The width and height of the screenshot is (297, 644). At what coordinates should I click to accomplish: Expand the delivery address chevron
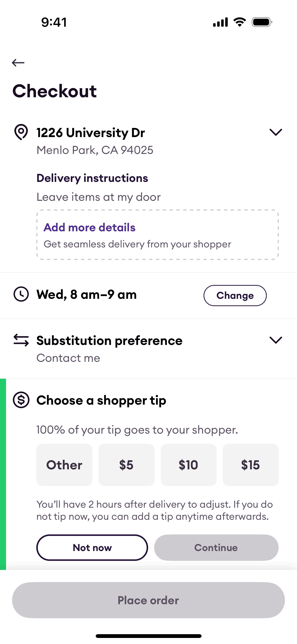276,132
